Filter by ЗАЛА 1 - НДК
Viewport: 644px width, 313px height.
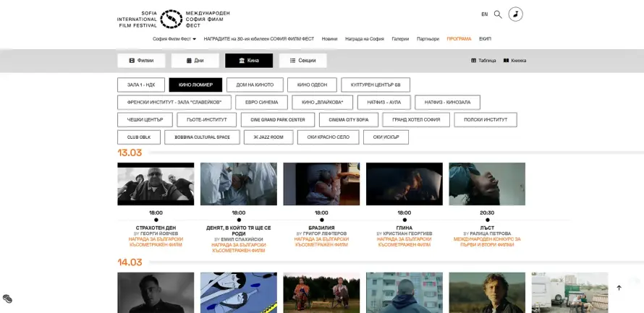click(141, 85)
